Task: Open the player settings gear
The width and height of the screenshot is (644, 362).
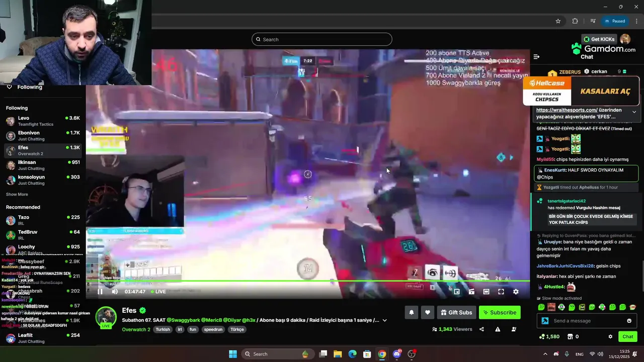Action: [x=516, y=292]
